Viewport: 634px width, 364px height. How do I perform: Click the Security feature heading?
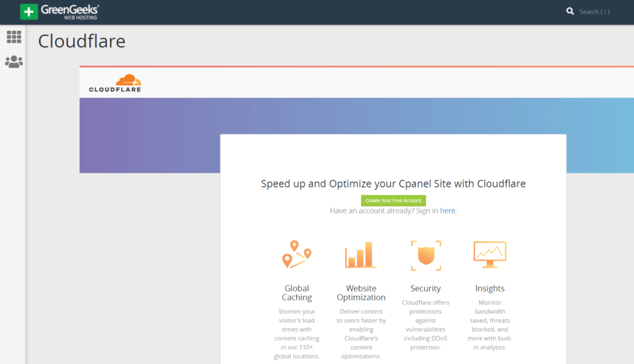(425, 288)
